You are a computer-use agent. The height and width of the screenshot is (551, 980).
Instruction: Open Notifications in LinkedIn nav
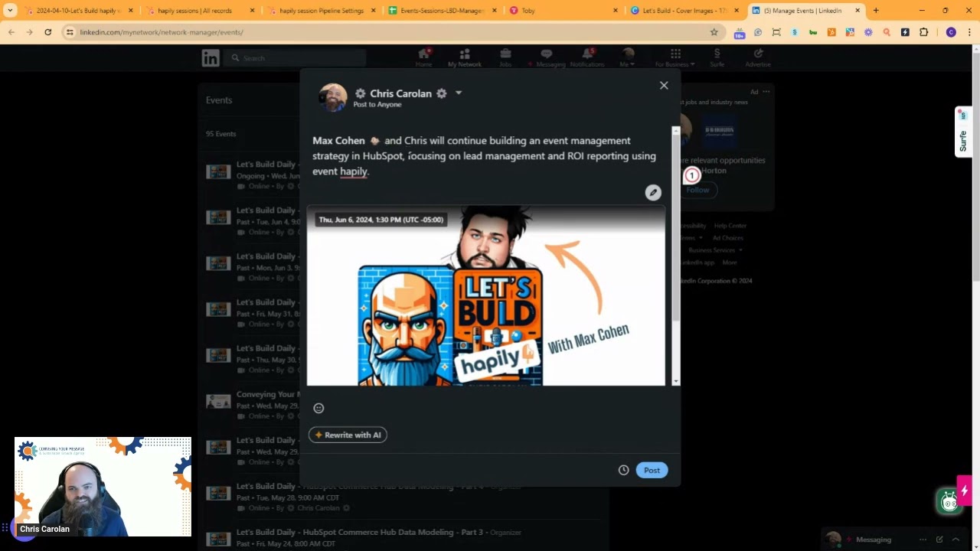[587, 57]
